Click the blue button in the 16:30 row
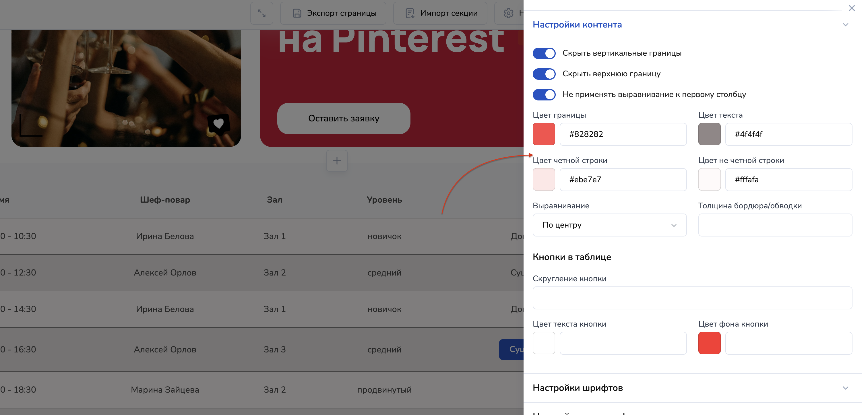Screen dimensions: 868x415 (x=511, y=349)
